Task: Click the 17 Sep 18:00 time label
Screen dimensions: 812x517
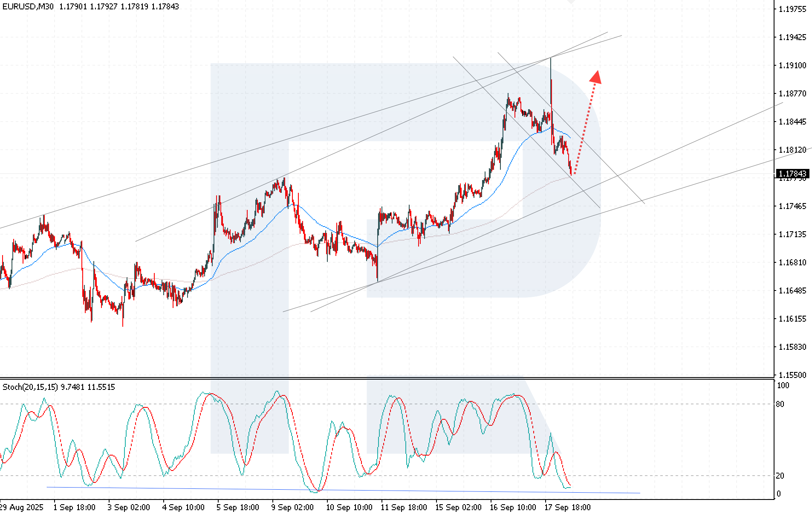Action: tap(567, 507)
